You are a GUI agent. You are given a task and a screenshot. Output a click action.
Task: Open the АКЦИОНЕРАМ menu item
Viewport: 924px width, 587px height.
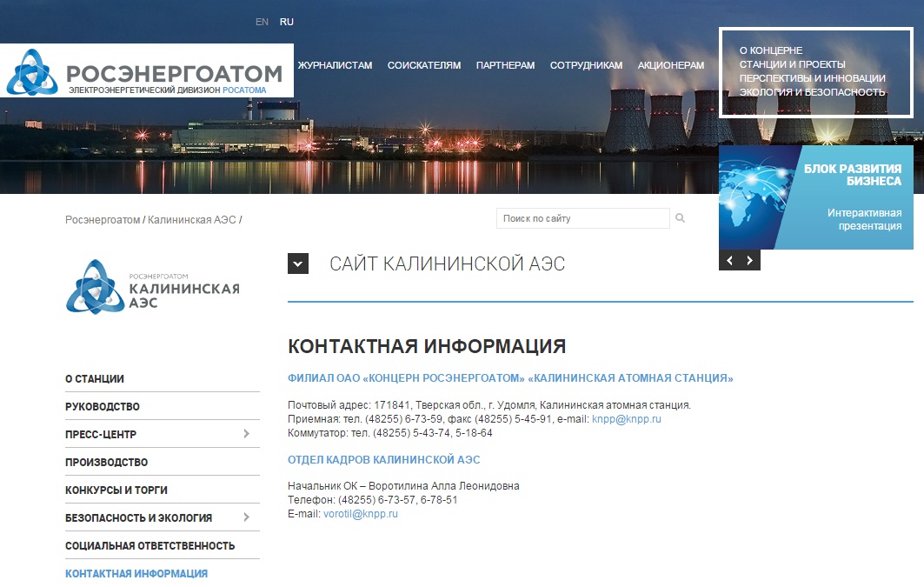670,65
